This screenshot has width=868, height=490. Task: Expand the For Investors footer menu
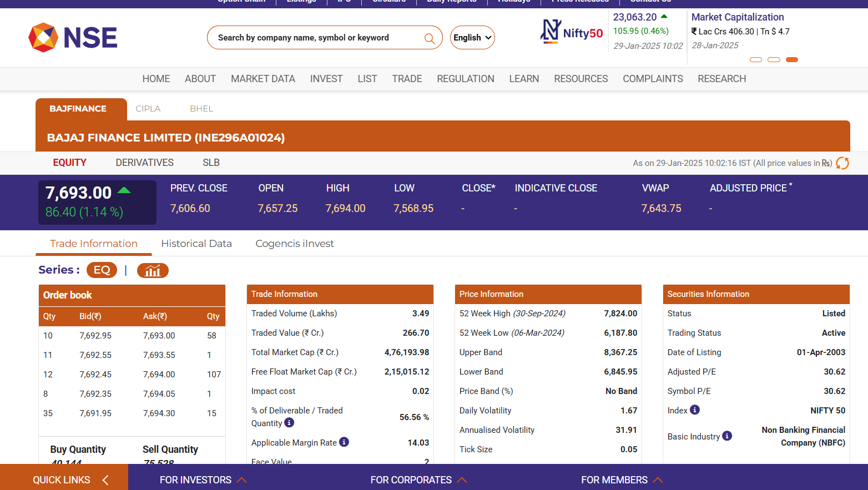pyautogui.click(x=203, y=480)
